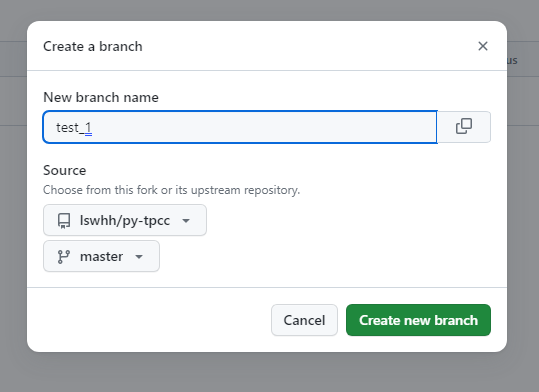The height and width of the screenshot is (392, 539).
Task: Click the 'New branch name' label
Action: point(101,97)
